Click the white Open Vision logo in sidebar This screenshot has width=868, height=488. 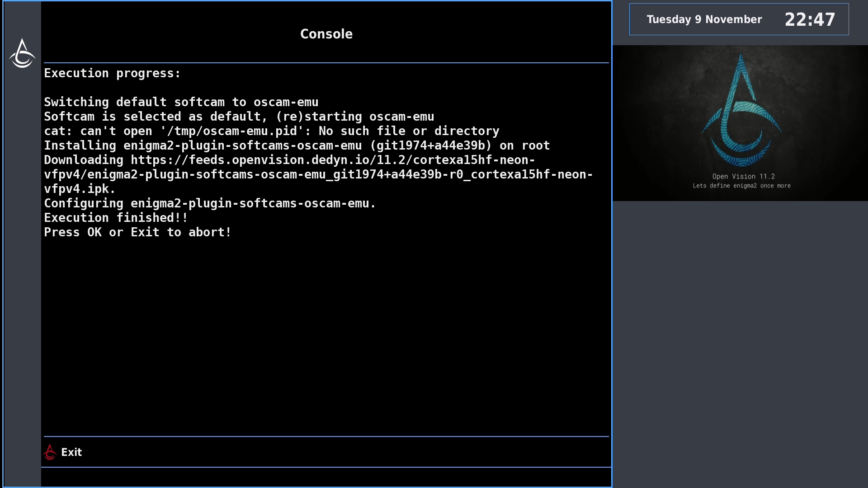coord(22,54)
